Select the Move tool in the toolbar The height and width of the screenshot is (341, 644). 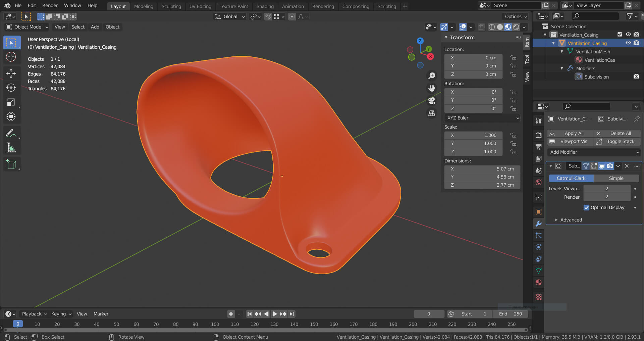pos(11,73)
